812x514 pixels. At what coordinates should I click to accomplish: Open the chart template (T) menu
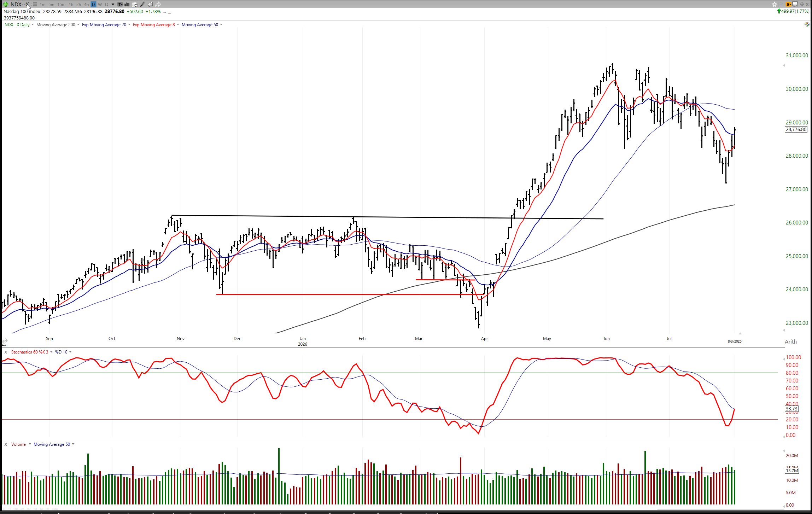tap(120, 5)
